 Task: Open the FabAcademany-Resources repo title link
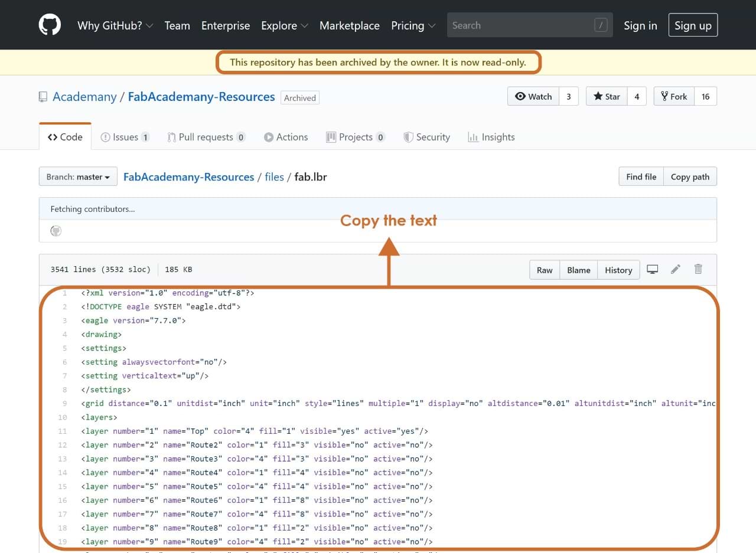tap(201, 97)
